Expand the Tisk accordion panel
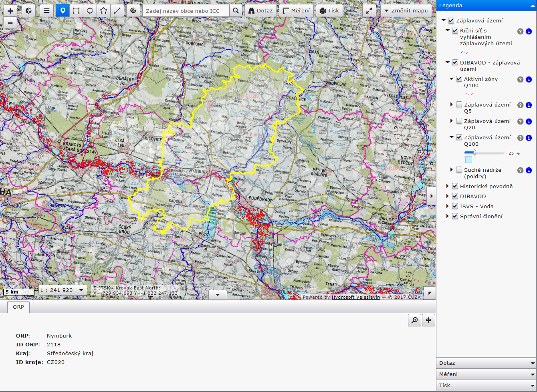Viewport: 537px width, 392px height. pos(487,386)
